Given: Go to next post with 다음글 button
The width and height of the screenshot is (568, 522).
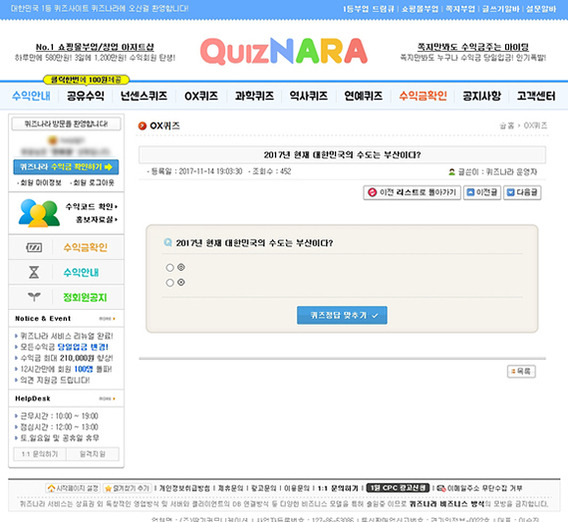Looking at the screenshot, I should tap(522, 192).
